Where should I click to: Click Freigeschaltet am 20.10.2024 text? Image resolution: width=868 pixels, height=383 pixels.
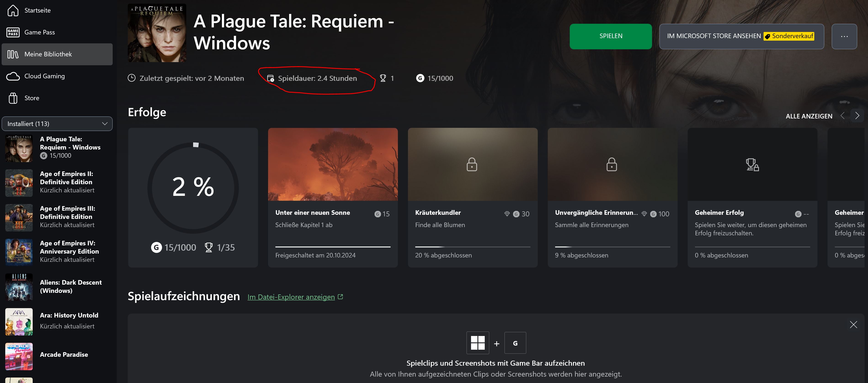click(315, 255)
